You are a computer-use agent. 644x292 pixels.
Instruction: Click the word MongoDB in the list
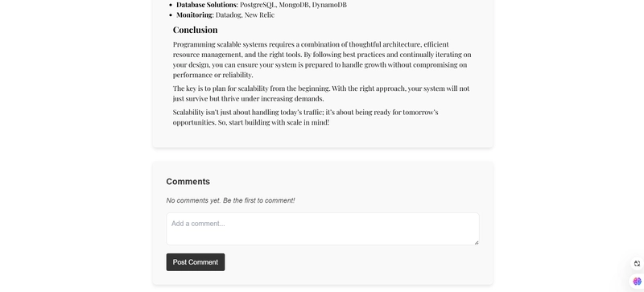295,5
